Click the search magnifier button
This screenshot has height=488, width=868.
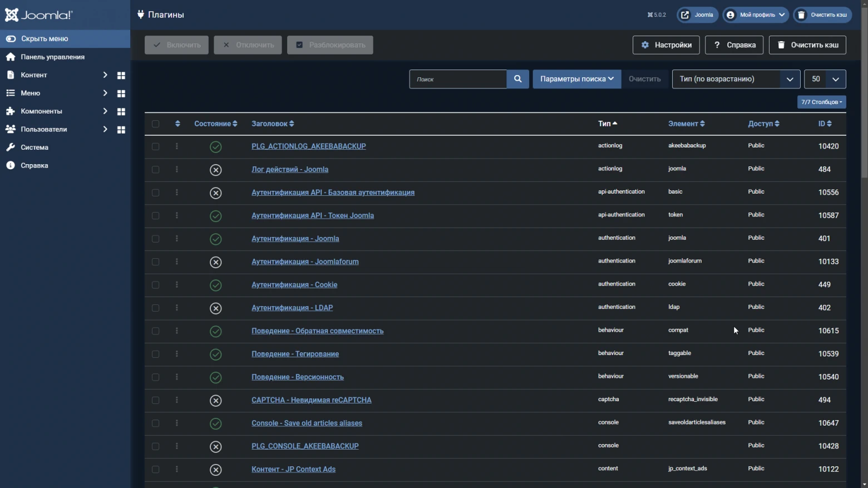tap(517, 79)
